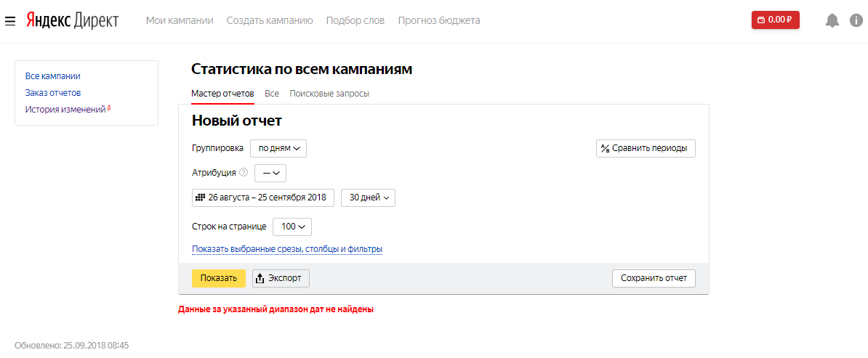Open Заказ отчетов link
Screen dimensions: 868x358
53,93
